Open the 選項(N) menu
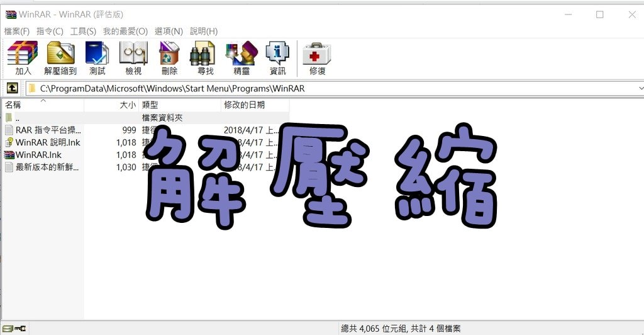The image size is (644, 335). 169,31
